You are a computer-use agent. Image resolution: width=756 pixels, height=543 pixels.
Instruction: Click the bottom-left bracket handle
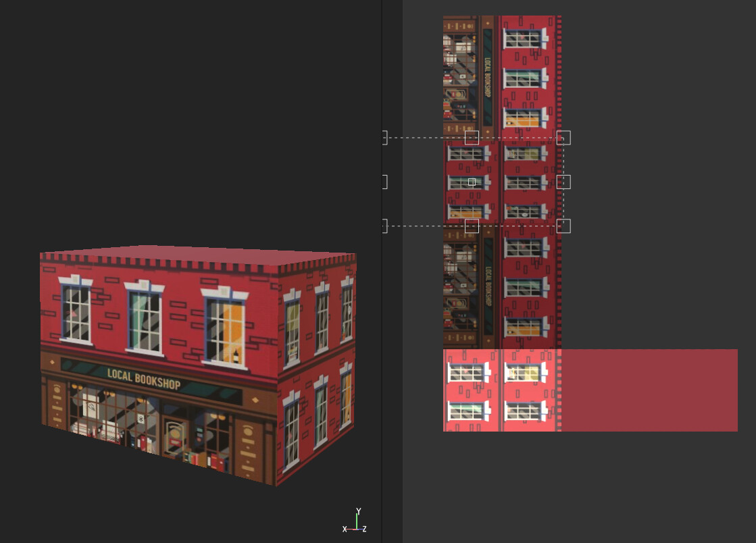385,225
